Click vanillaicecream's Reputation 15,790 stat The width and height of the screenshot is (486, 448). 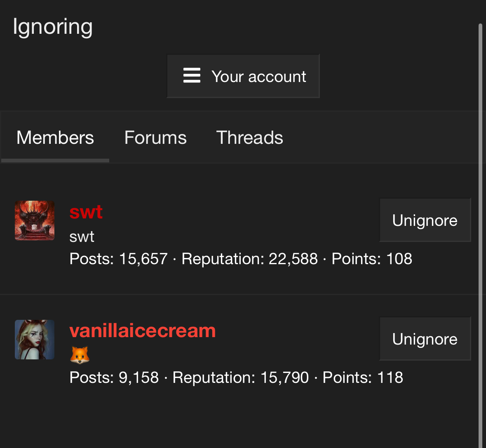point(240,378)
